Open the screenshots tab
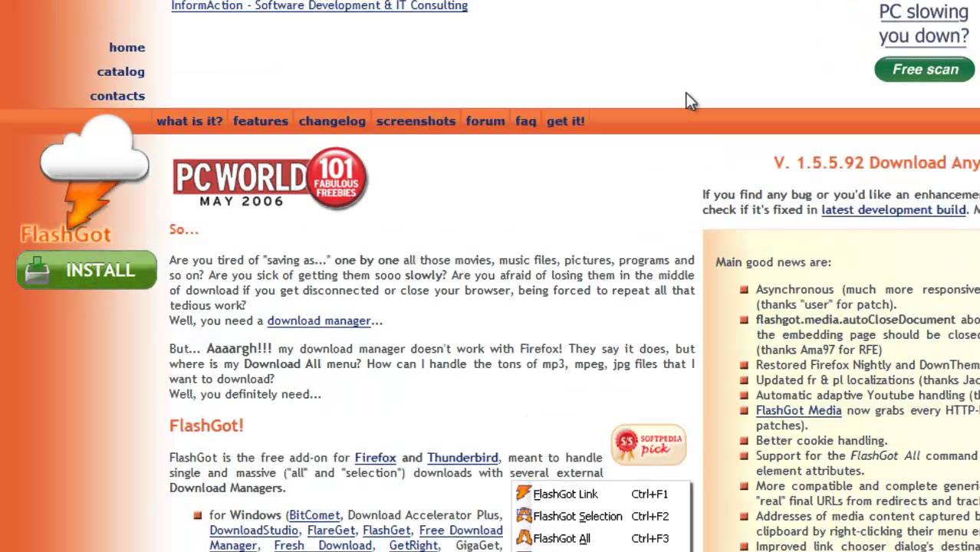Image resolution: width=980 pixels, height=552 pixels. [416, 121]
